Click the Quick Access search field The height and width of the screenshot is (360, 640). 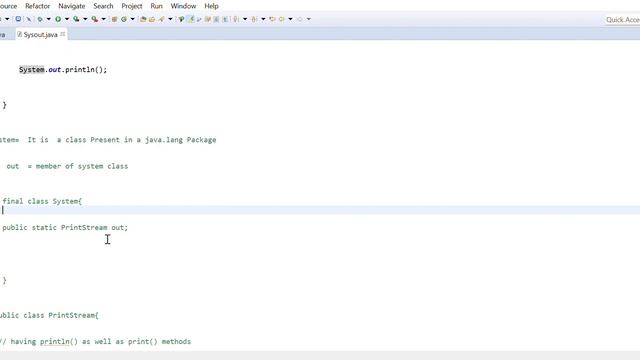622,20
